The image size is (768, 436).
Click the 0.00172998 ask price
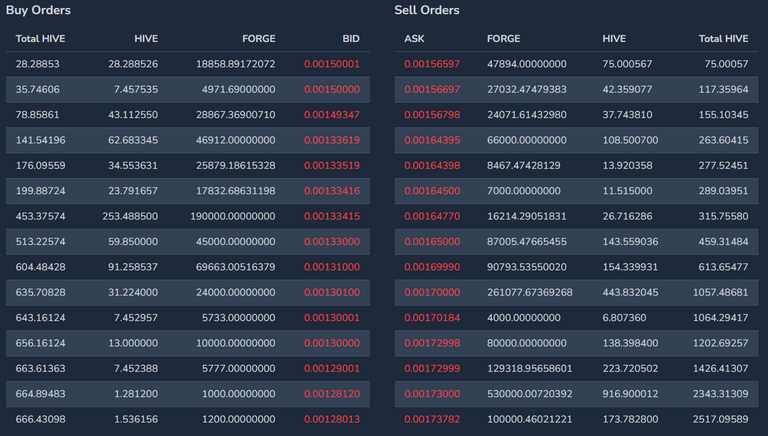(x=432, y=343)
